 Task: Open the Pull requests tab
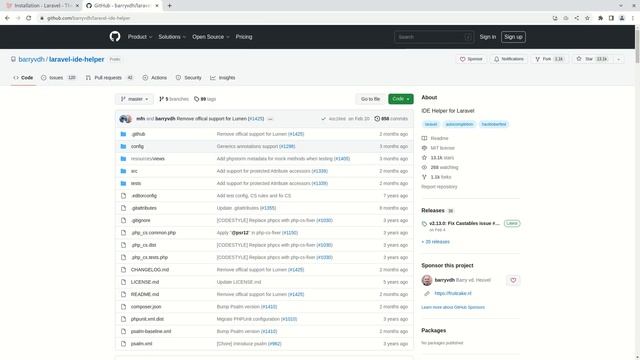109,78
